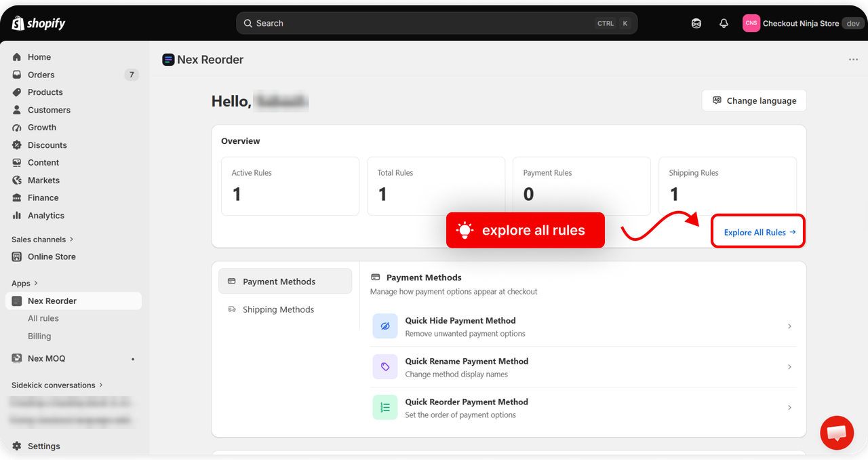
Task: Open Quick Hide Payment Method chevron
Action: click(x=789, y=326)
